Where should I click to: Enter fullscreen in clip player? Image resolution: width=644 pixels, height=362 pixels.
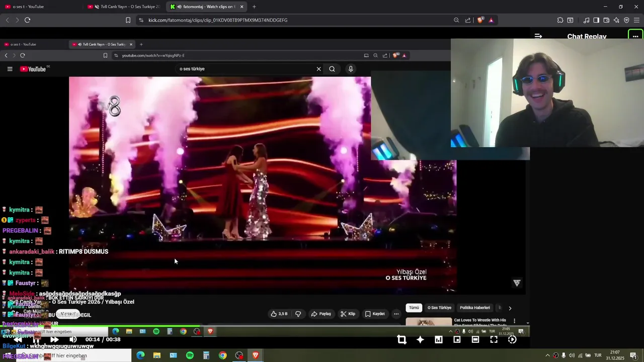(x=494, y=340)
